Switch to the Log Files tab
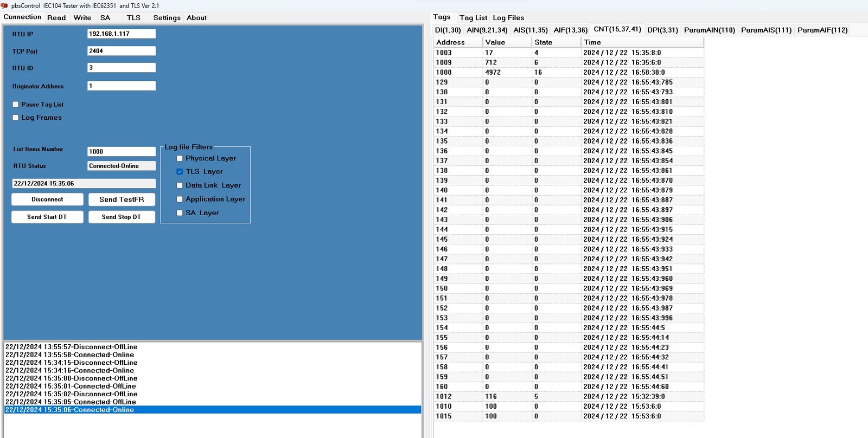Screen dimensions: 868x438 click(x=508, y=18)
